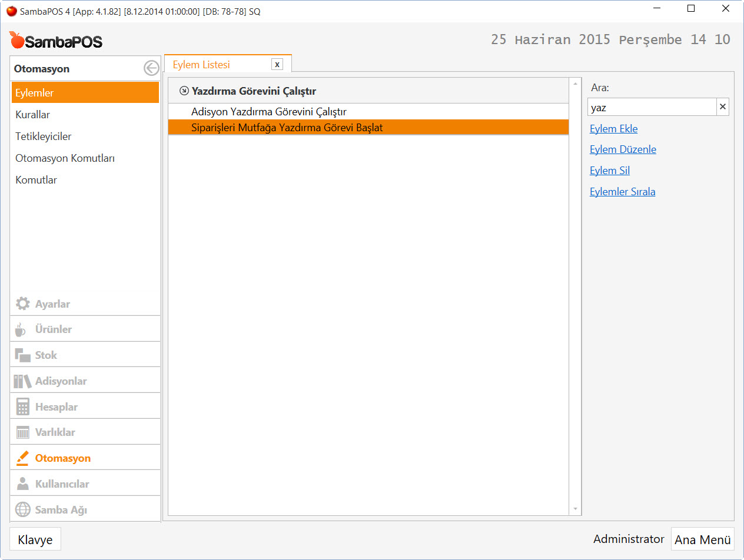Collapse the Yazdırma Görevini Çalıştır group

click(184, 91)
